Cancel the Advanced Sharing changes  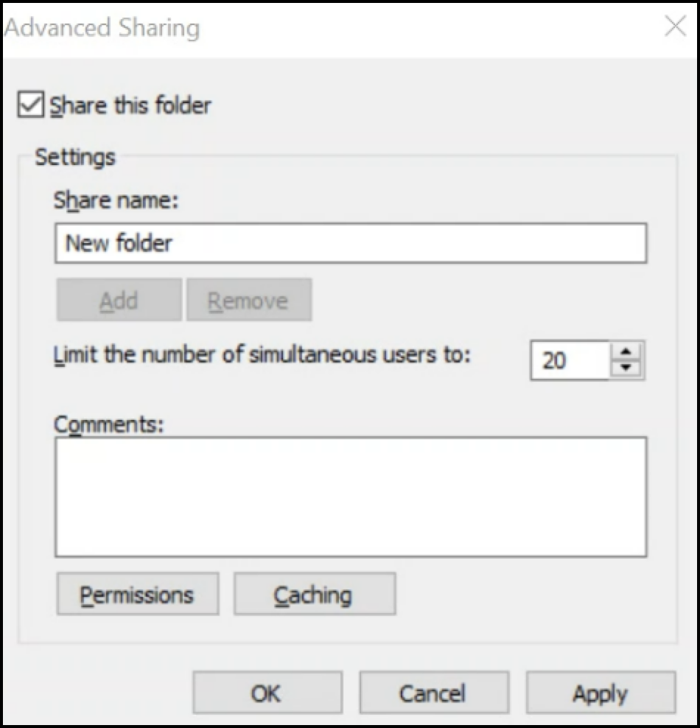point(433,693)
